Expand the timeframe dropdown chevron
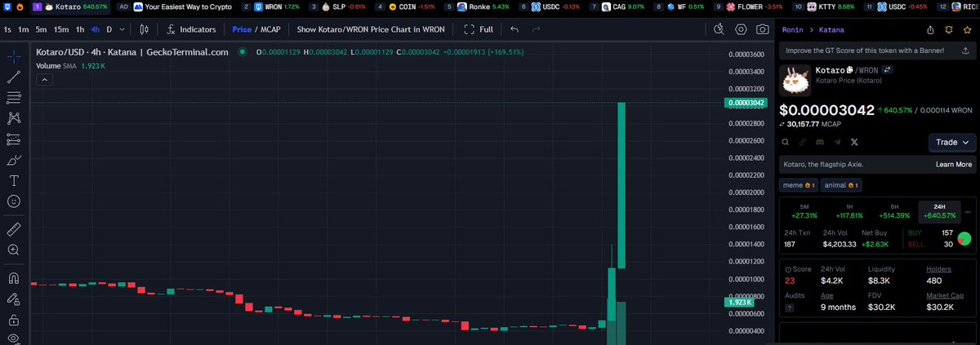Viewport: 980px width, 345px height. coord(122,29)
